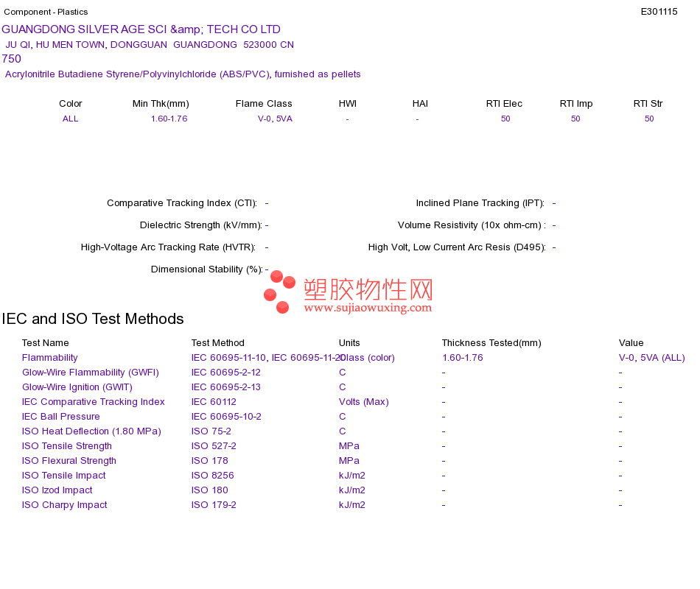Click test method IEC 60112

214,402
